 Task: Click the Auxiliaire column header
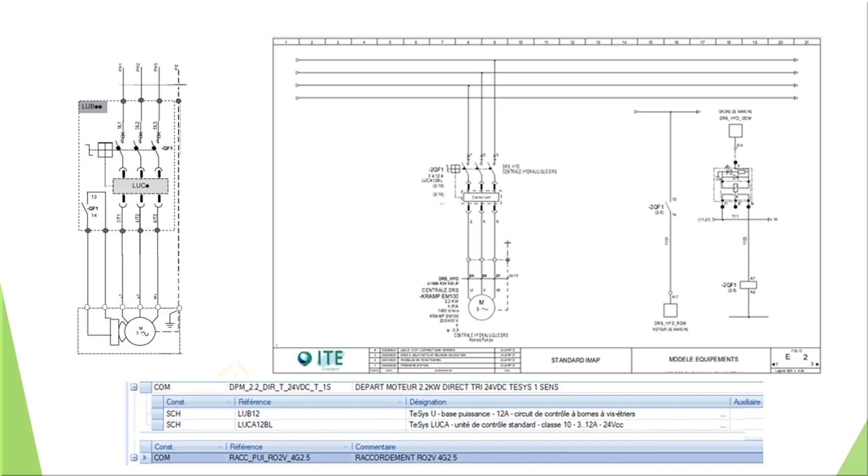point(746,402)
